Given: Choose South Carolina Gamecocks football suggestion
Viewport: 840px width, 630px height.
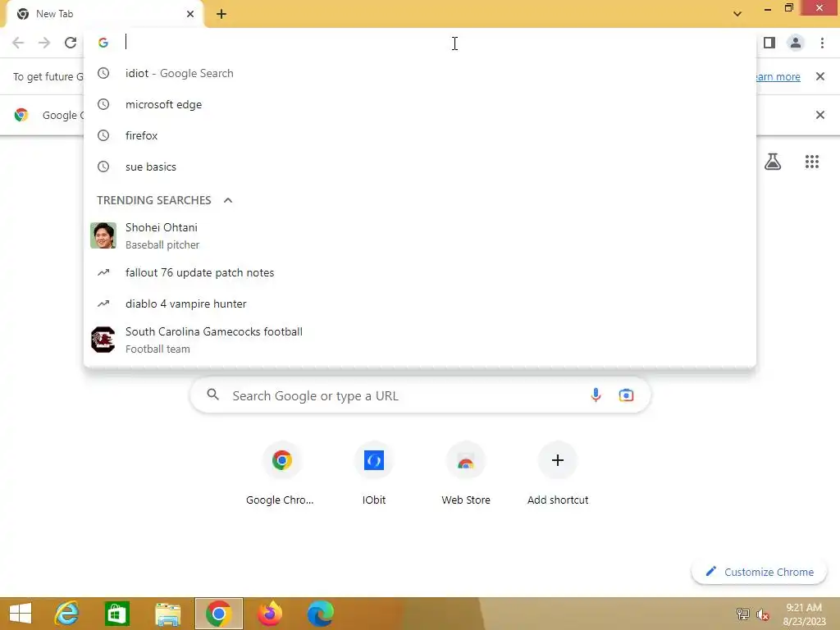Looking at the screenshot, I should point(420,340).
